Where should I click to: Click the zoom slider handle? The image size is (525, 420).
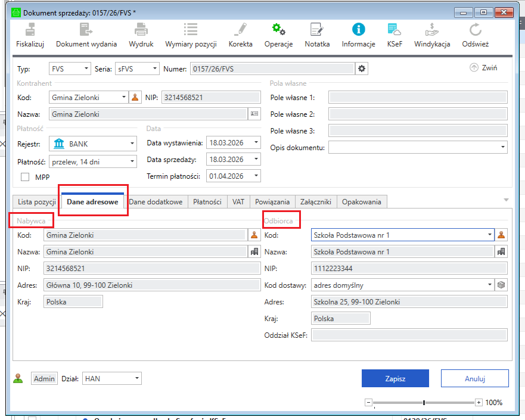tap(424, 403)
